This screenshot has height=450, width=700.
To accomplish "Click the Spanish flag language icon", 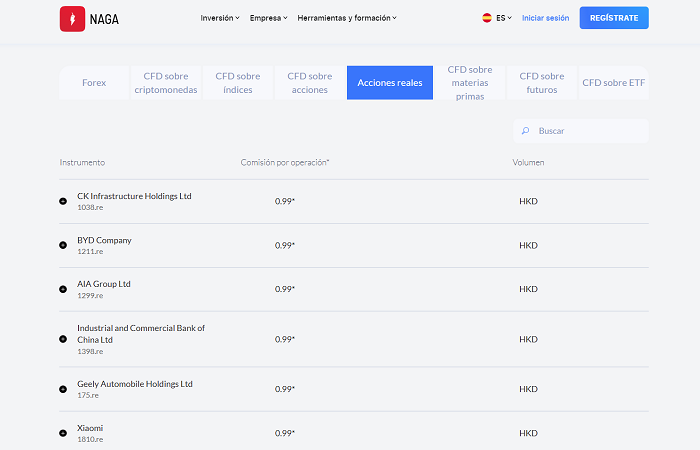I will click(487, 18).
